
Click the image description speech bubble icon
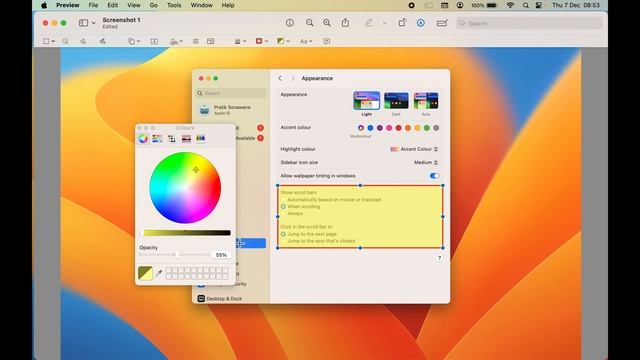pyautogui.click(x=327, y=41)
